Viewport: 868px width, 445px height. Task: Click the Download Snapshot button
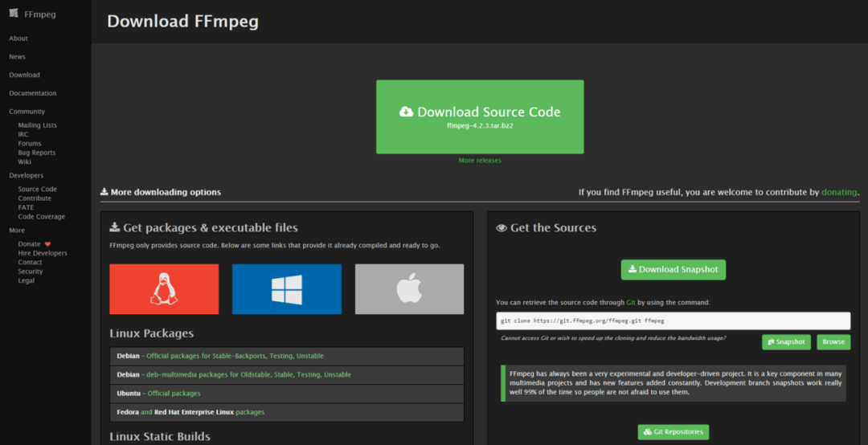(x=674, y=270)
